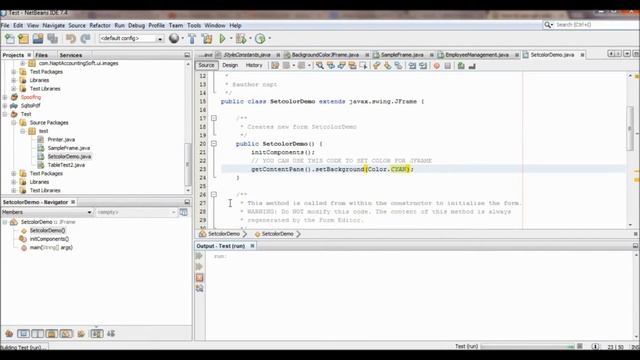Click the Re-run with different parameters arrow icon in Output panel
The height and width of the screenshot is (360, 640).
(199, 267)
